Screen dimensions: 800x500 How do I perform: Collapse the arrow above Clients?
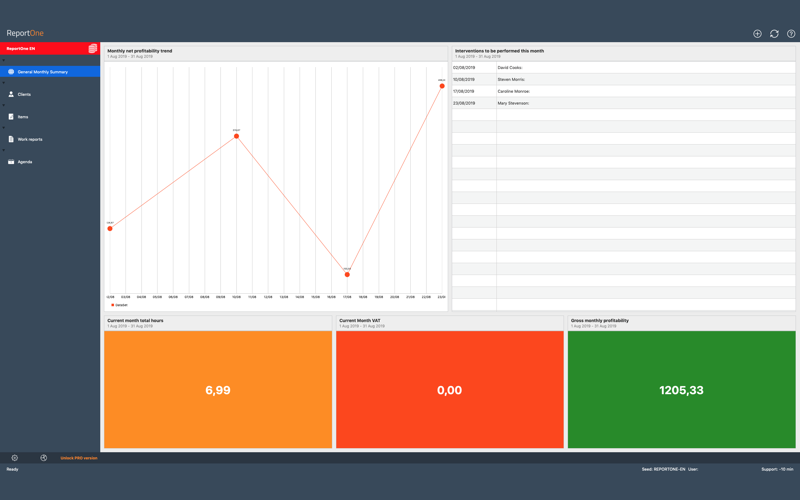[x=4, y=83]
